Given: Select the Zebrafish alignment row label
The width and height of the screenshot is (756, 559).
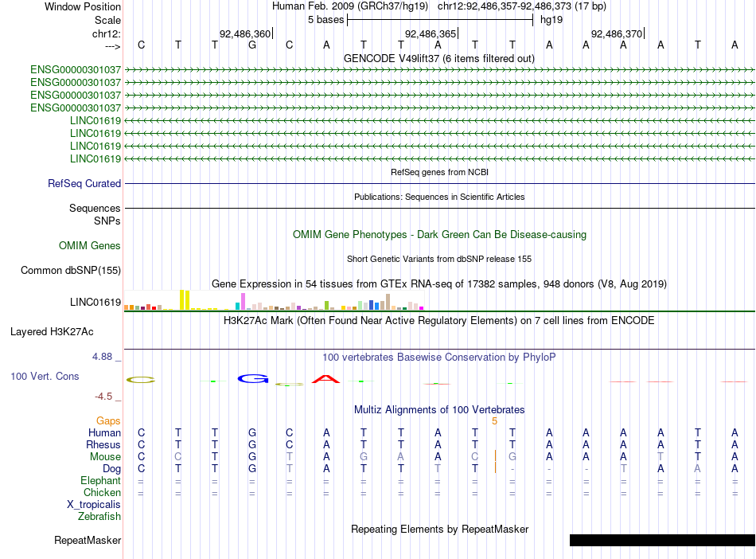Looking at the screenshot, I should [99, 516].
